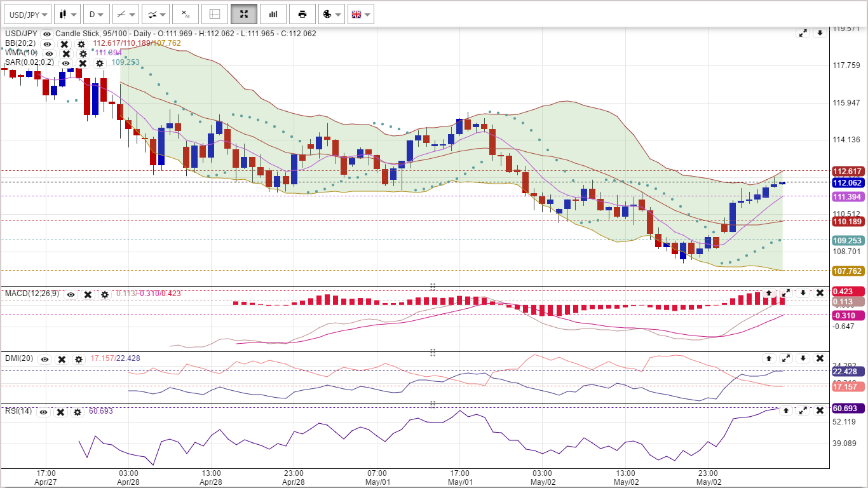The height and width of the screenshot is (488, 868).
Task: Open the UK flag language selector
Action: click(x=360, y=13)
